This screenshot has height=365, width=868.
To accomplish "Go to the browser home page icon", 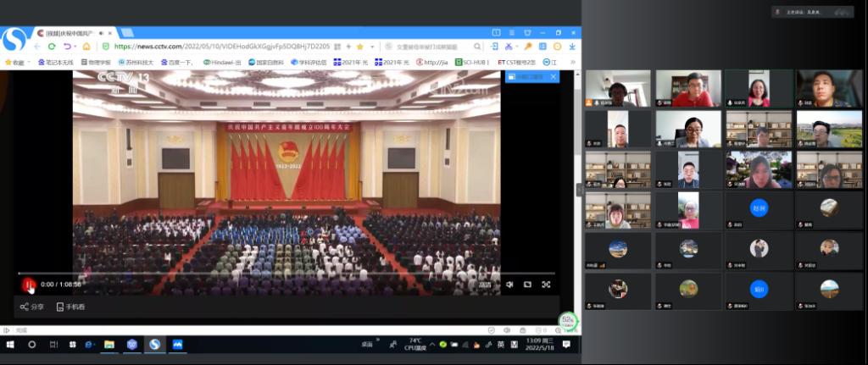I will coord(86,47).
